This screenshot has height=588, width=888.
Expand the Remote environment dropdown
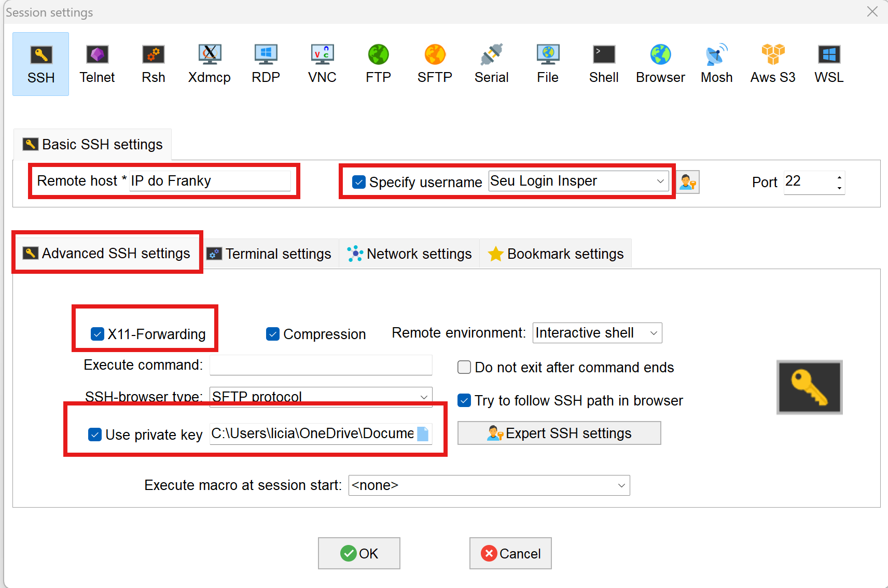pos(654,333)
